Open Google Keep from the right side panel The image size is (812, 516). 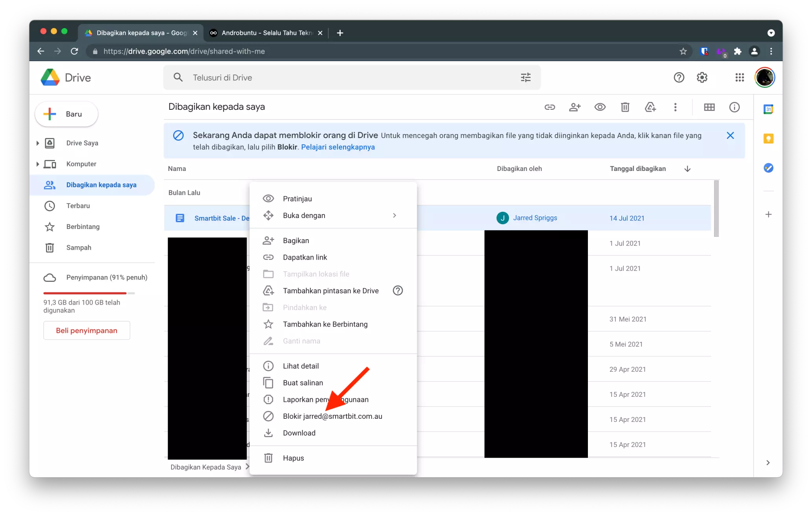point(768,139)
